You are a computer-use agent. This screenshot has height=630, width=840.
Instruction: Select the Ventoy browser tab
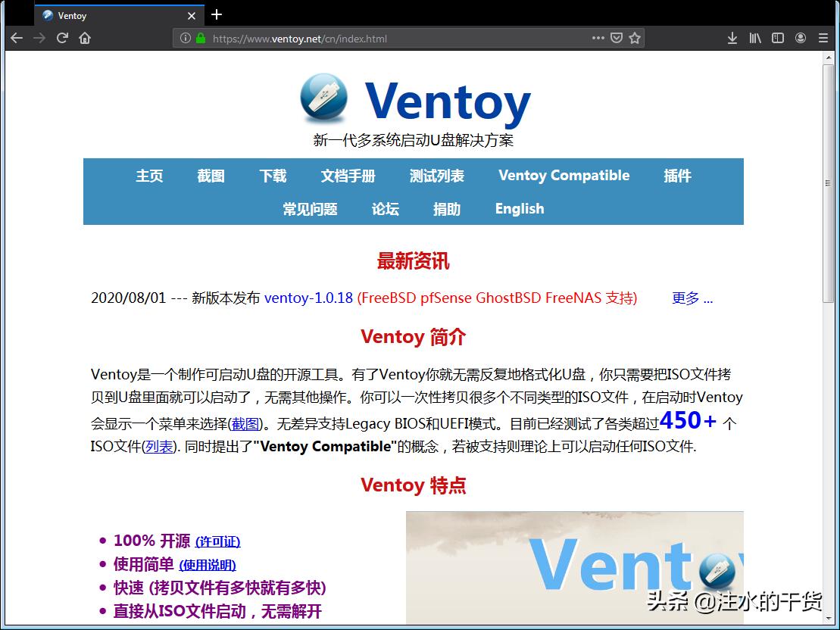(x=120, y=16)
